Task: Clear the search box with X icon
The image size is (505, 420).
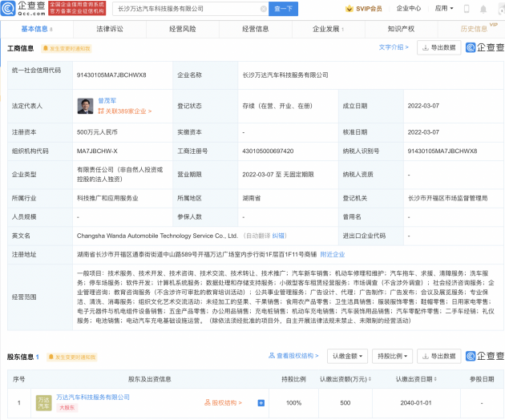Action: (265, 9)
